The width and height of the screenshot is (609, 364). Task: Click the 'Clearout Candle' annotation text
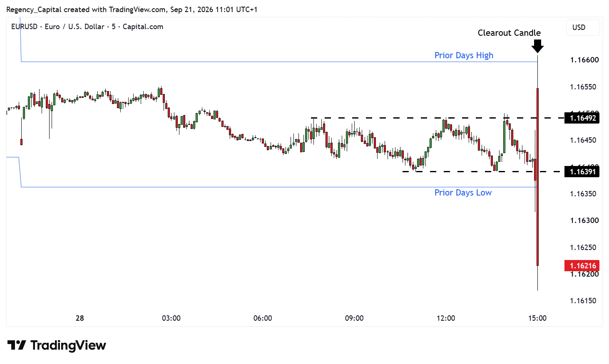[509, 33]
